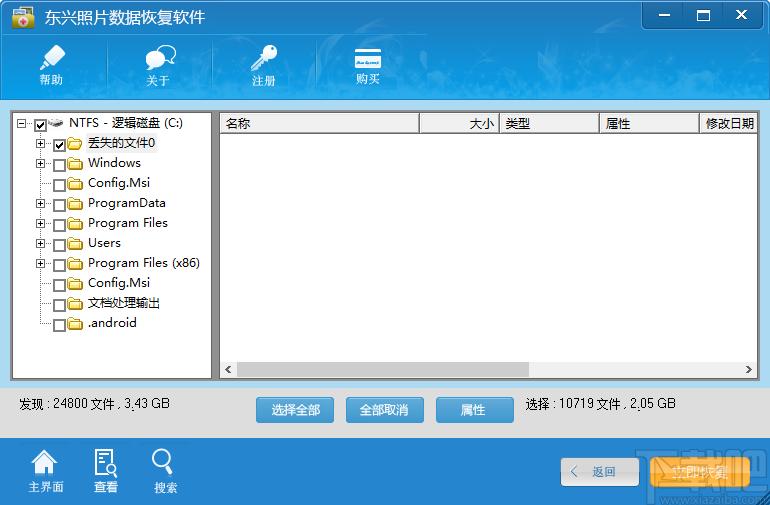Click the Windows folder icon
The image size is (770, 505).
tap(75, 163)
